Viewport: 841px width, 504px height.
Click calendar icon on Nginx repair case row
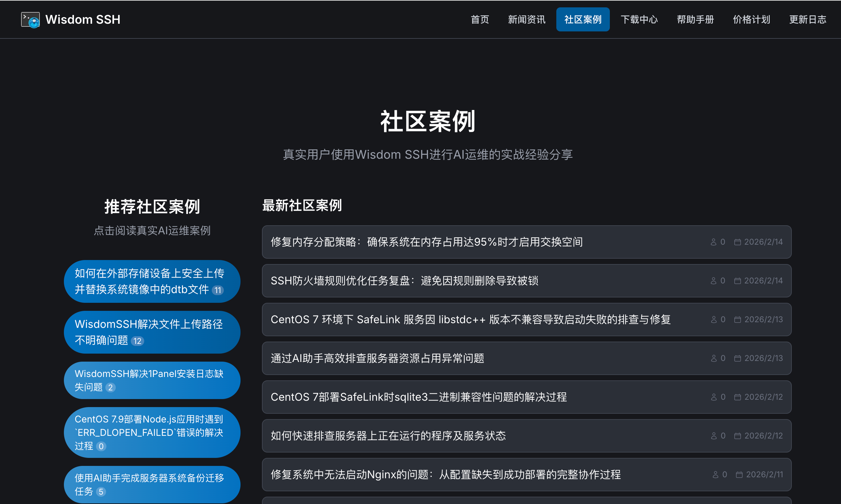click(x=739, y=474)
